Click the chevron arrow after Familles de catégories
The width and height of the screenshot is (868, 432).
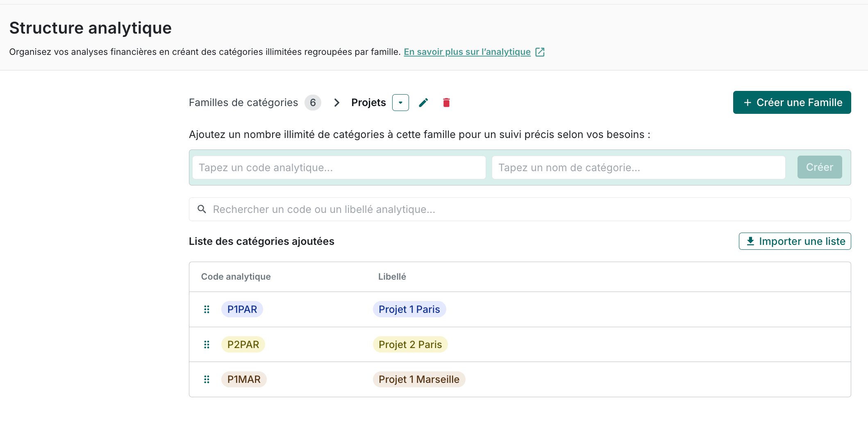click(336, 102)
